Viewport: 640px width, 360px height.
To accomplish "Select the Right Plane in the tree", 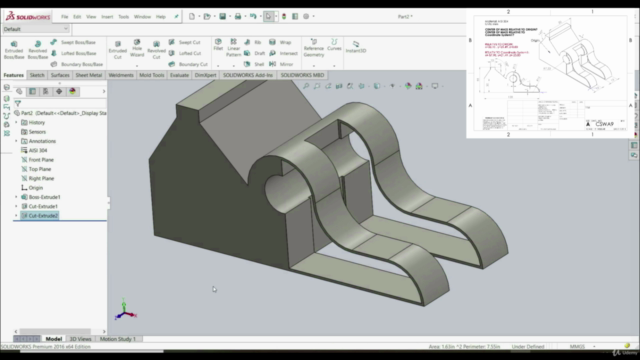I will point(37,178).
